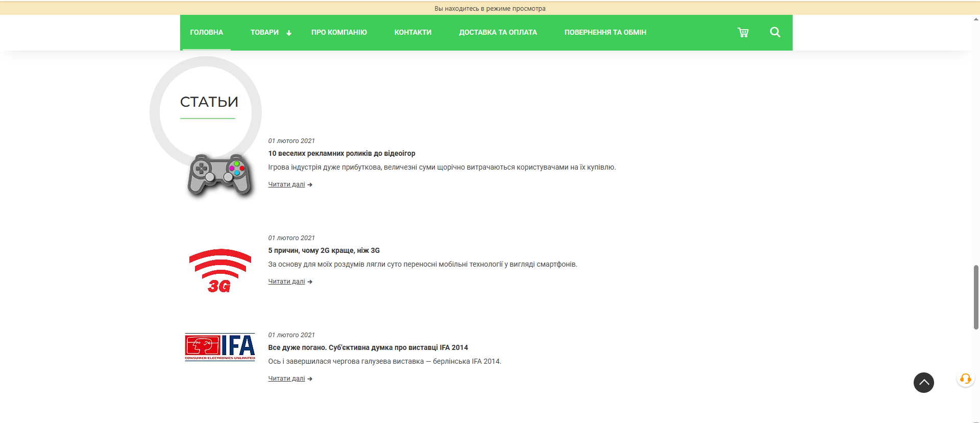The height and width of the screenshot is (423, 980).
Task: Open the ПРО КОМПАНІЮ page
Action: 339,32
